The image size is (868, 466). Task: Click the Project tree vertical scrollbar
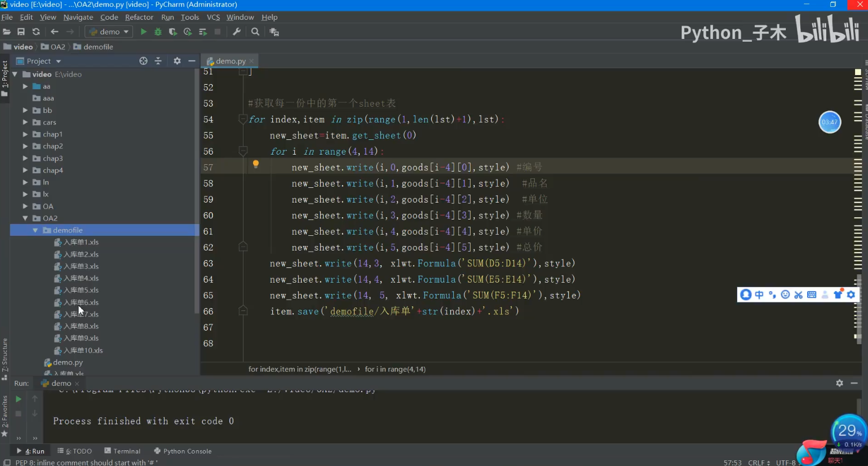tap(197, 192)
